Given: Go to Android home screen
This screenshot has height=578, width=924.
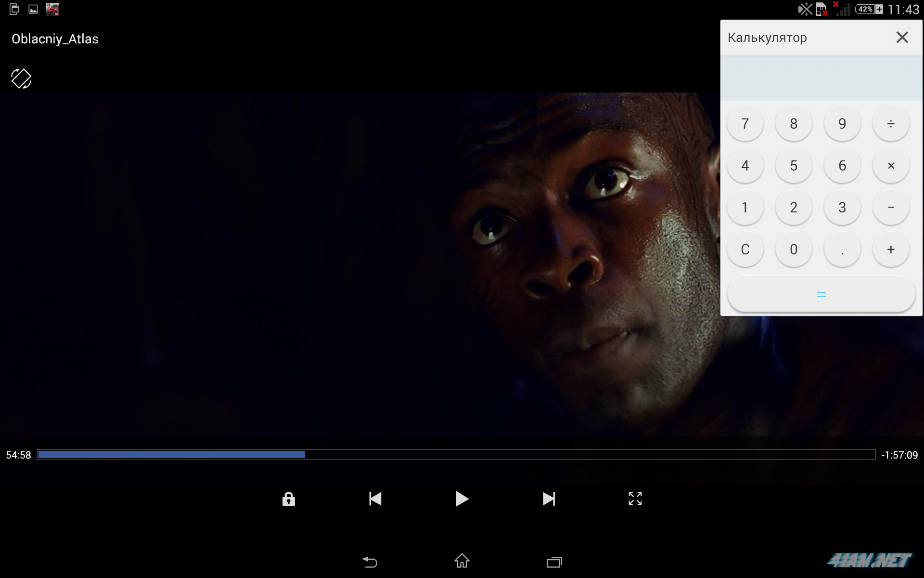Looking at the screenshot, I should 462,561.
